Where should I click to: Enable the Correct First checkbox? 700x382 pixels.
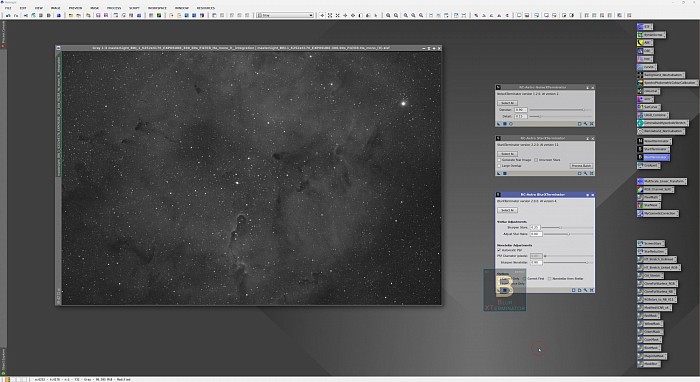(525, 278)
